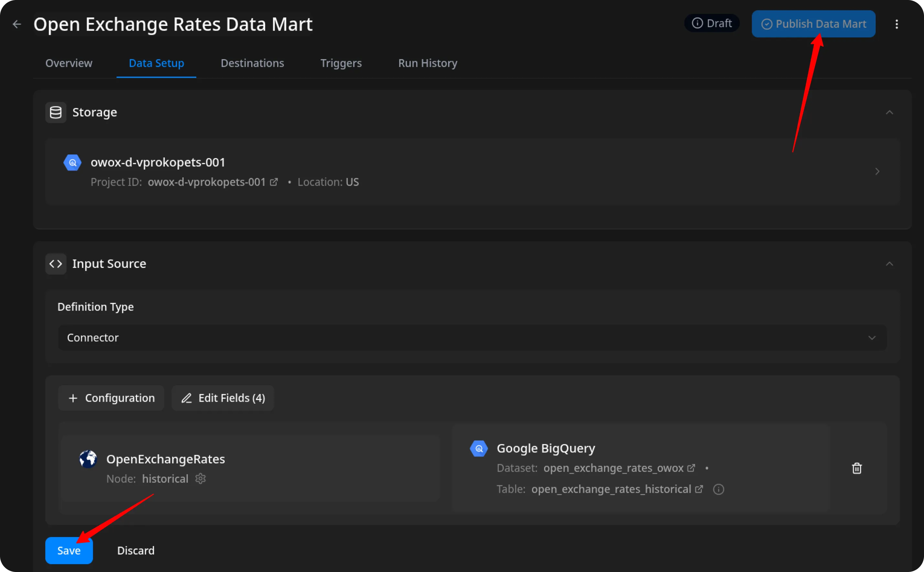Discard the changes
924x572 pixels.
pos(135,550)
